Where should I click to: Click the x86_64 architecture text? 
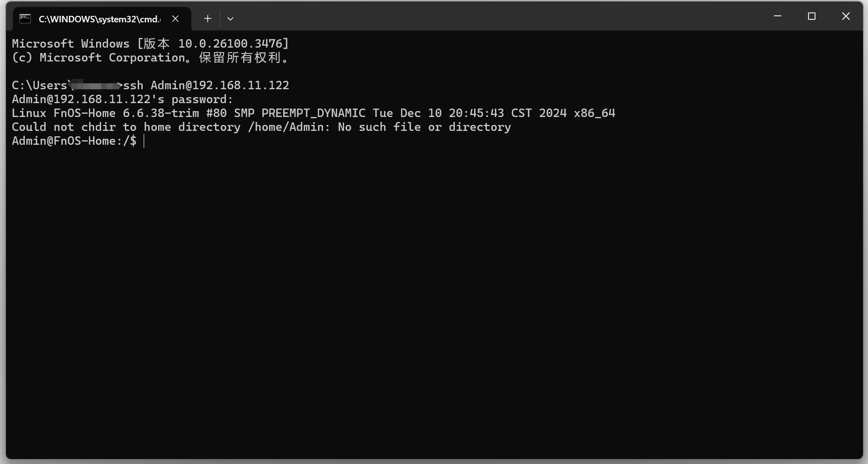pyautogui.click(x=594, y=113)
